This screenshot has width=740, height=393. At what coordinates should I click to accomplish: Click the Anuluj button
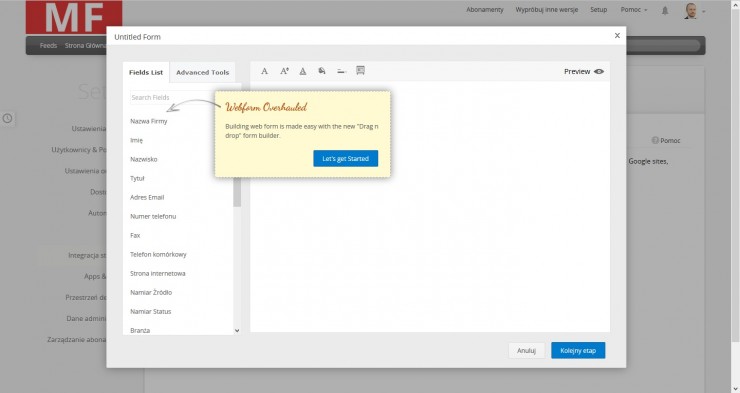coord(526,351)
